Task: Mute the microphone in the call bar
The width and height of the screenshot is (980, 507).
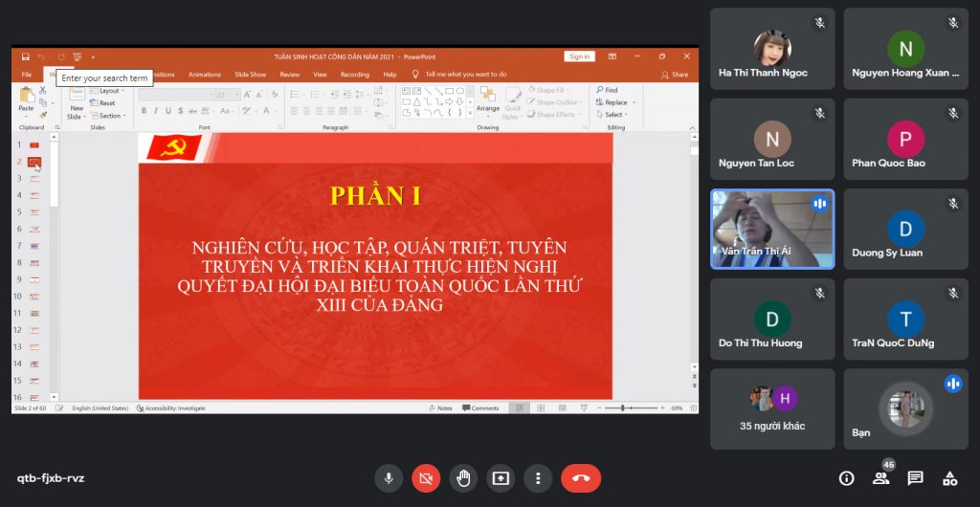Action: click(388, 477)
